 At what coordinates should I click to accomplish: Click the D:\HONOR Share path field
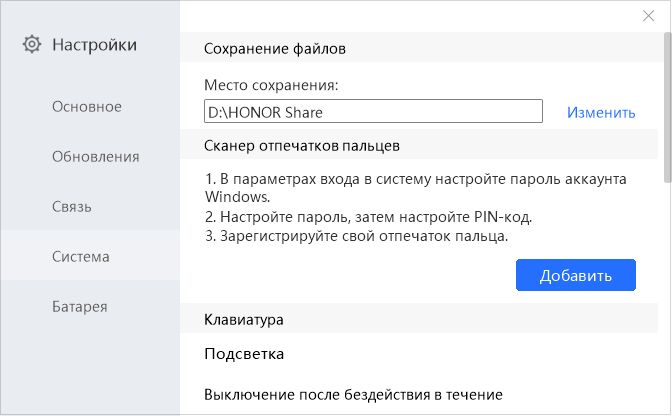[372, 112]
